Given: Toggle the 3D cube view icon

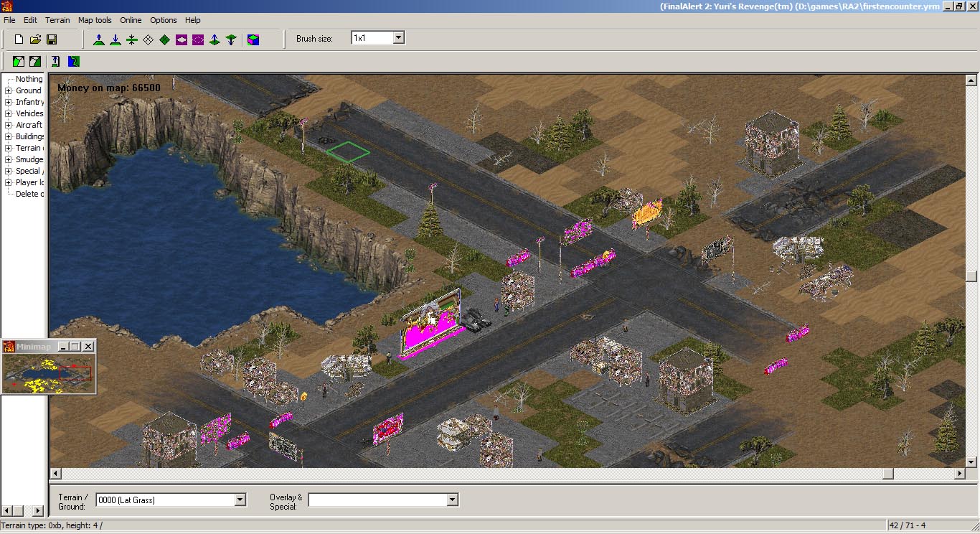Looking at the screenshot, I should 253,39.
